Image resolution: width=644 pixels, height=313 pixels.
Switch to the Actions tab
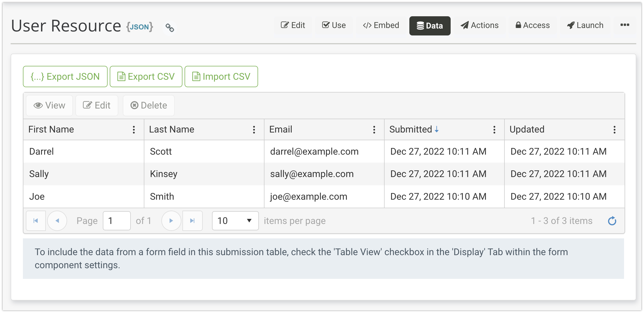coord(479,25)
